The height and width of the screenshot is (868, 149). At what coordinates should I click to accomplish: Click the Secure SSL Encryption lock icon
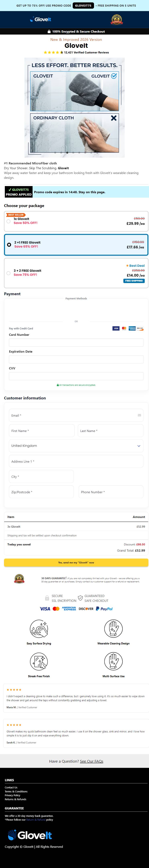coord(47,598)
